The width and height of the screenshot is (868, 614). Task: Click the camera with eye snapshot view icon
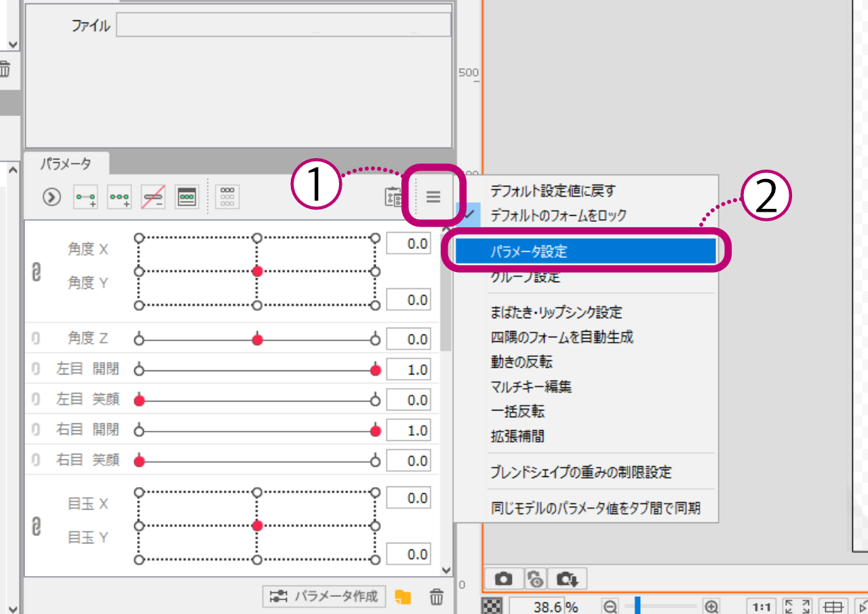pos(536,579)
